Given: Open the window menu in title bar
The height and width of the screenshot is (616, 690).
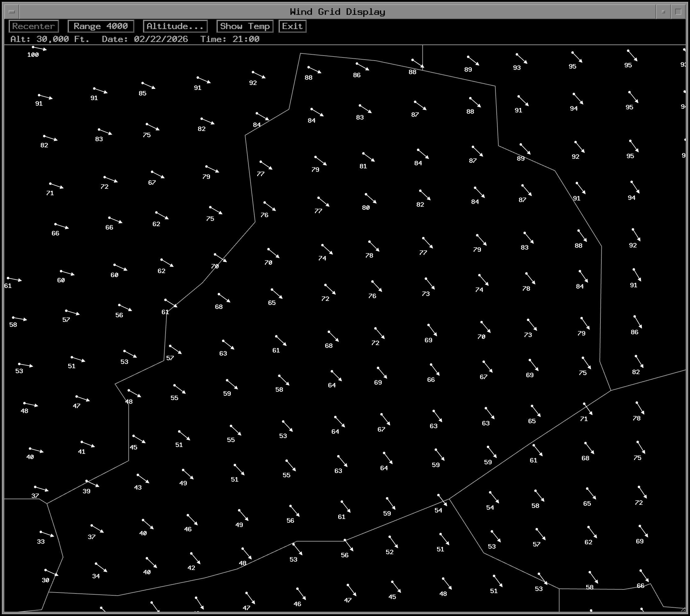Looking at the screenshot, I should (11, 11).
